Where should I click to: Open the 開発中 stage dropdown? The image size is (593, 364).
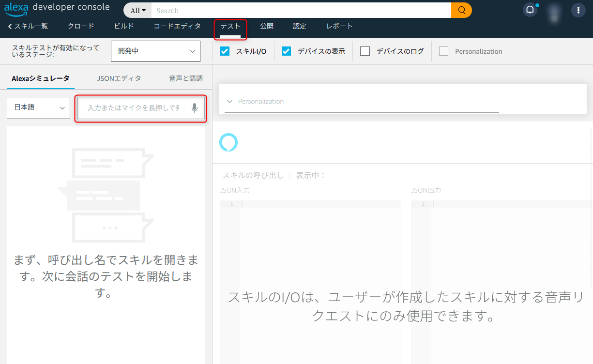pos(155,51)
